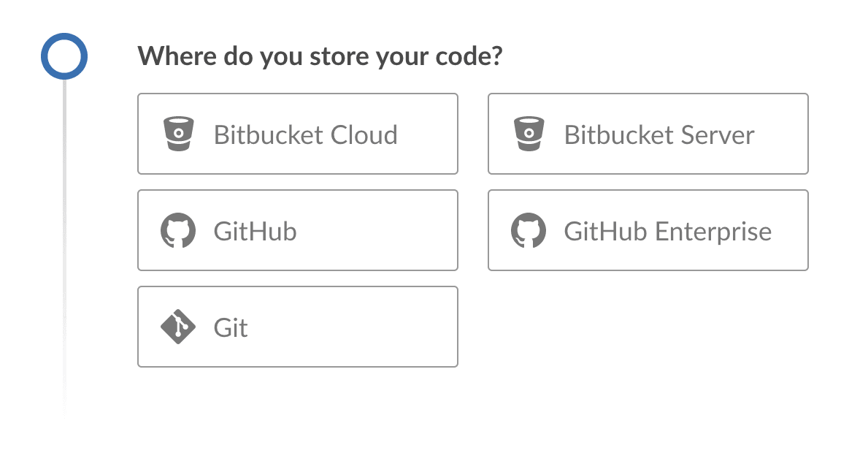
Task: Click the question heading 'Where do you store your code?'
Action: tap(322, 56)
